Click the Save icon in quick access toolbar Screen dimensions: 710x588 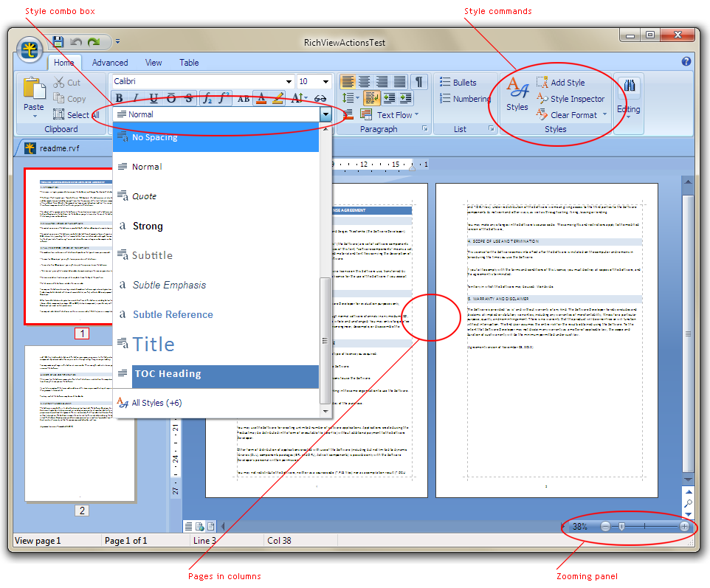tap(58, 43)
